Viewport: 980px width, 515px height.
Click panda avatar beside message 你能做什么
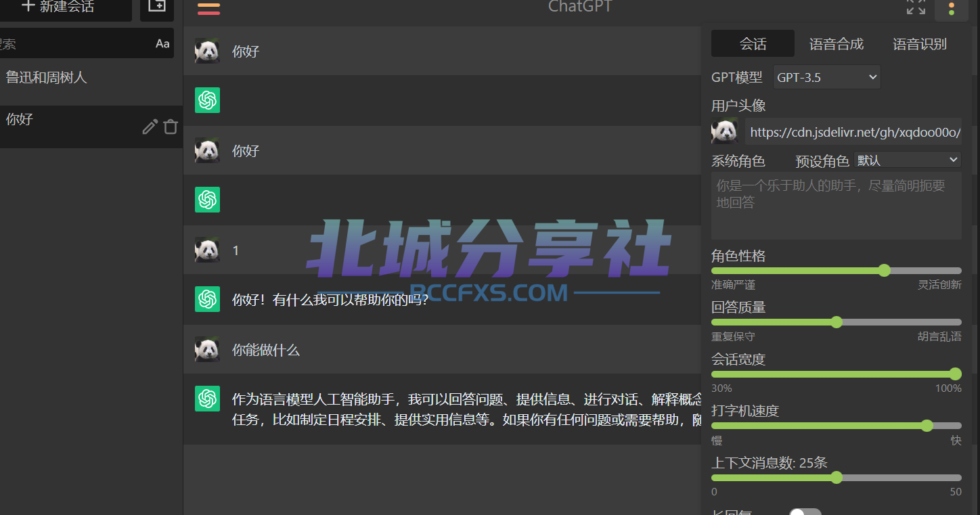(x=207, y=349)
